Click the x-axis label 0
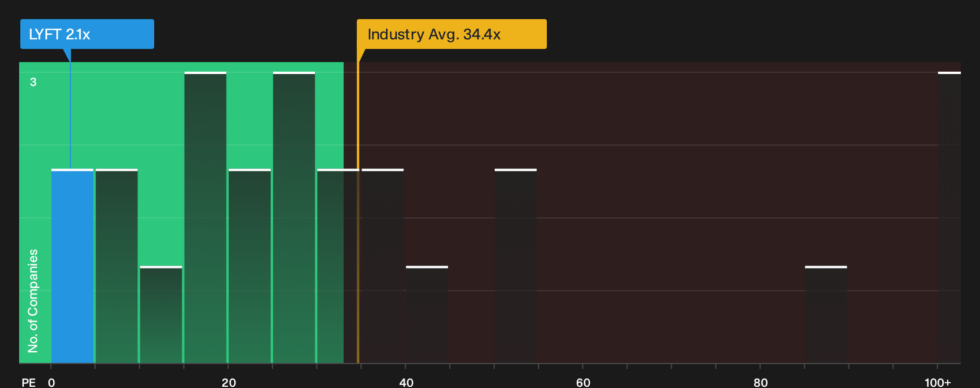 pyautogui.click(x=51, y=382)
